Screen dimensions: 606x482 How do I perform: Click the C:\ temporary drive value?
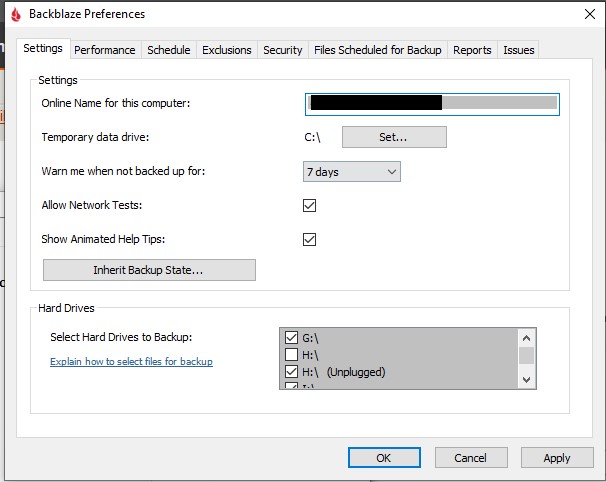pyautogui.click(x=312, y=137)
